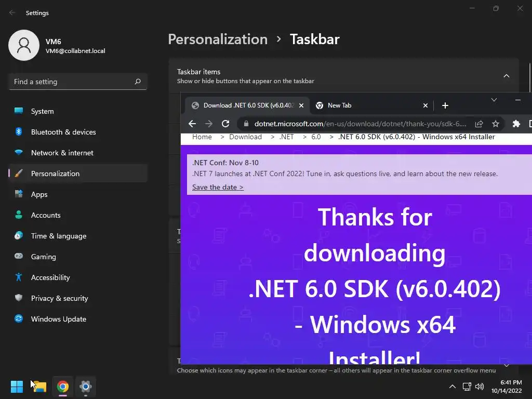532x399 pixels.
Task: Close the Download .NET 6.0 SDK tab
Action: point(301,105)
